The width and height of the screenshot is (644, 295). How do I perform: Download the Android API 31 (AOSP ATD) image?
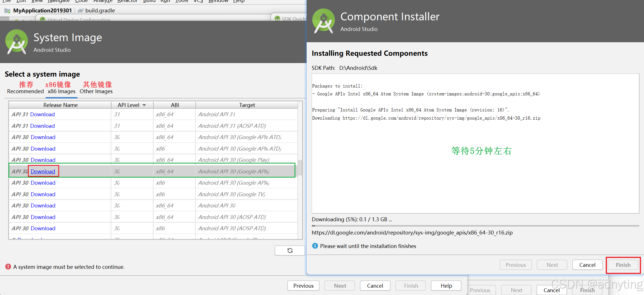(43, 126)
